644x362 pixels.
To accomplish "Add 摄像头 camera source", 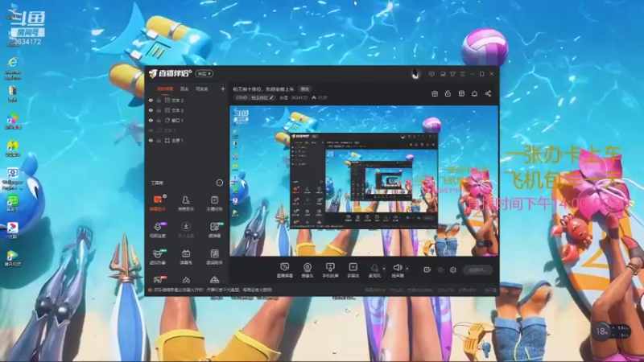I will coord(308,270).
